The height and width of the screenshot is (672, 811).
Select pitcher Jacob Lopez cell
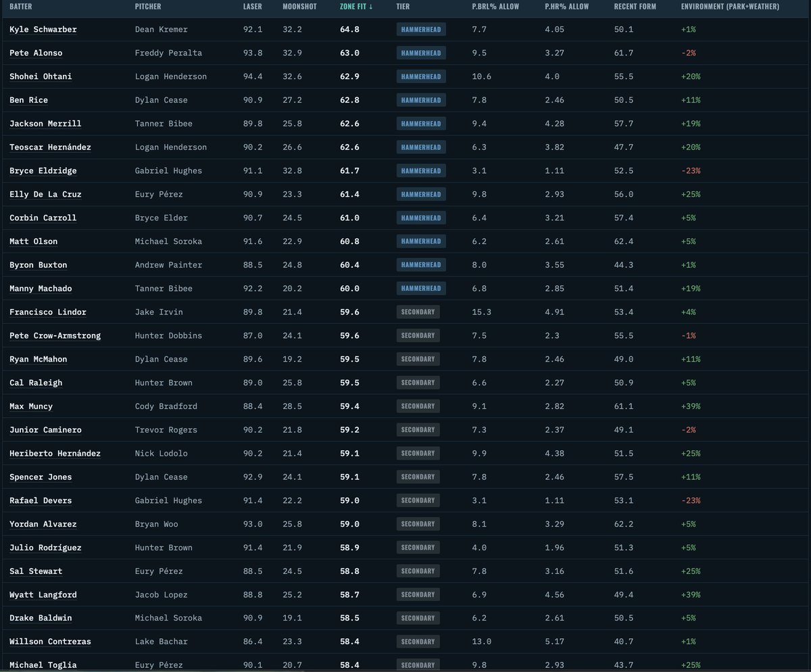[x=162, y=594]
